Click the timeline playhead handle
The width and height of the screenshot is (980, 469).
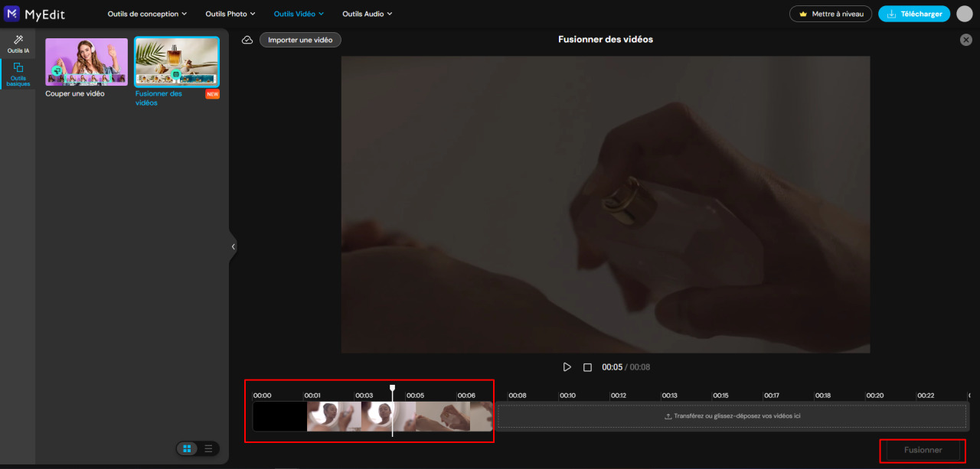pos(393,389)
